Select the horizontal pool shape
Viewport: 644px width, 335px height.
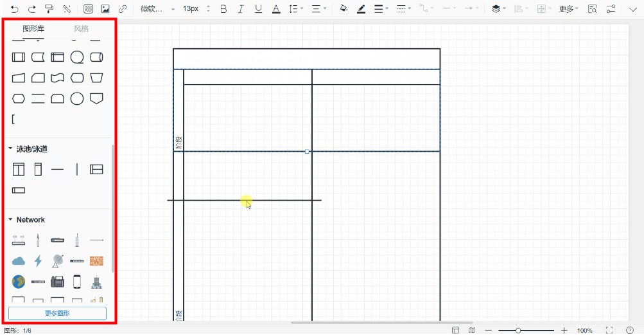pos(96,169)
